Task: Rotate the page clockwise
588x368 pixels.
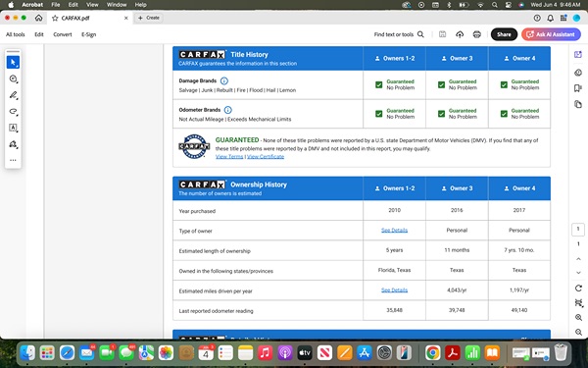Action: point(578,288)
